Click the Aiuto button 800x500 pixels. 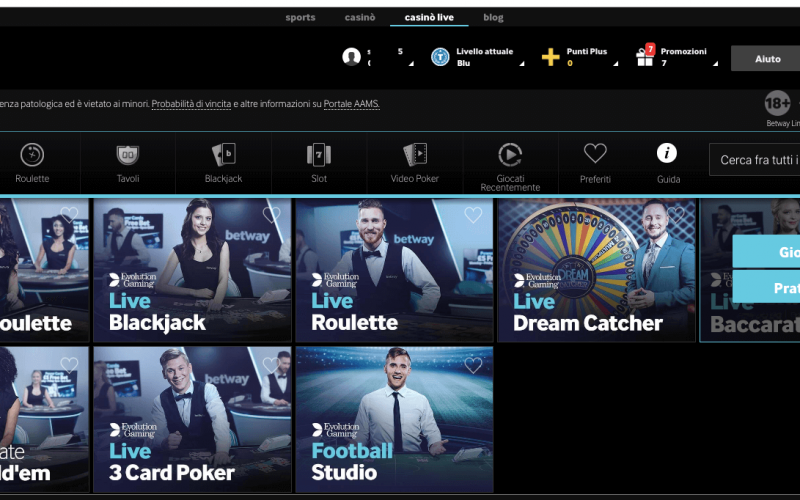pos(766,59)
